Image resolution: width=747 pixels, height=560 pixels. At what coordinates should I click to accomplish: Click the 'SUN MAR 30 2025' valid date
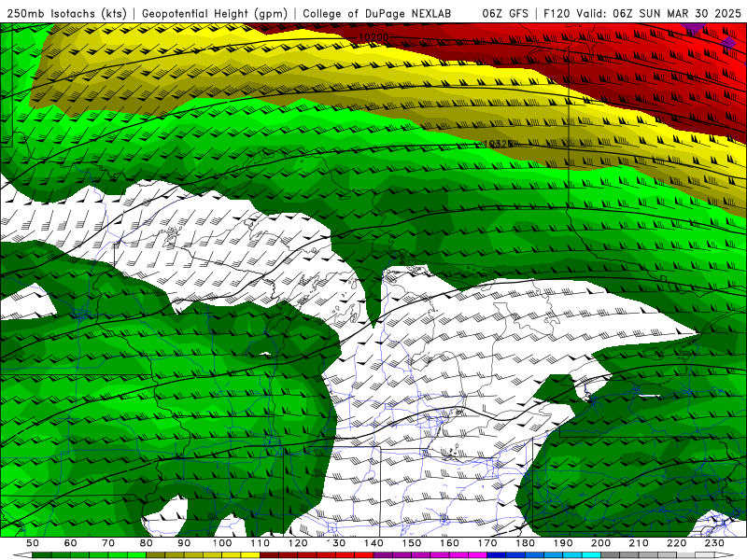click(x=690, y=13)
